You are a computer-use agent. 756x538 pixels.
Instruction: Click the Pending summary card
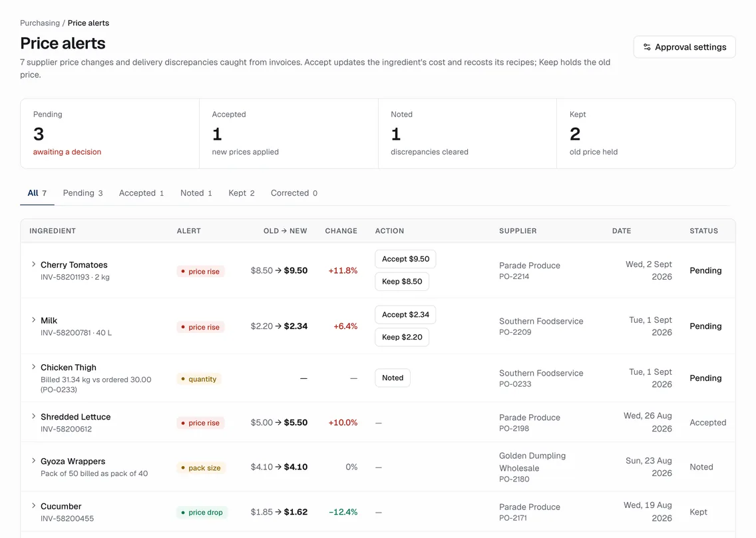click(110, 134)
